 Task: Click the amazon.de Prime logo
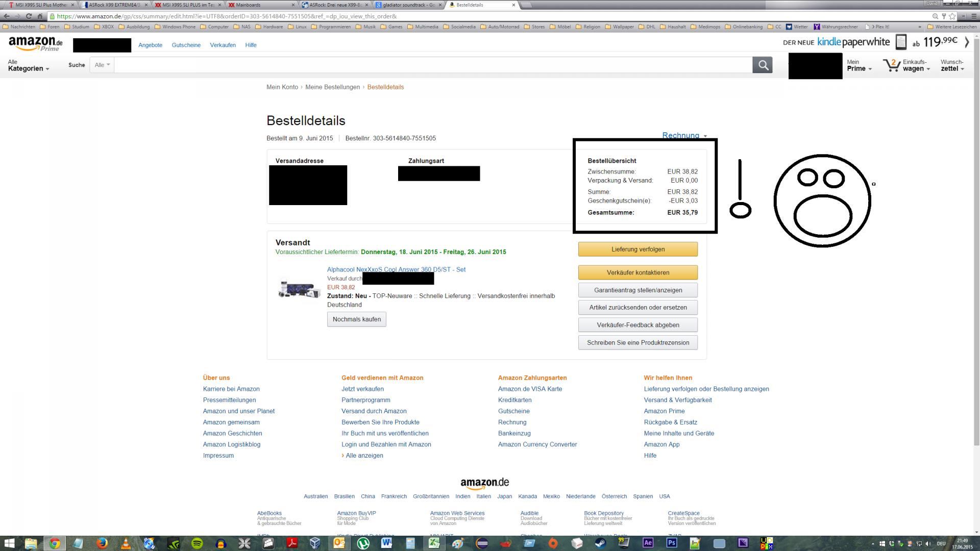(x=36, y=44)
